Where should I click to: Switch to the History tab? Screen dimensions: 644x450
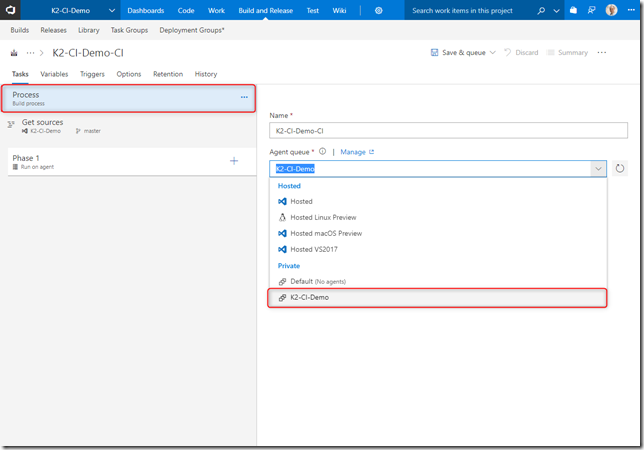click(206, 74)
